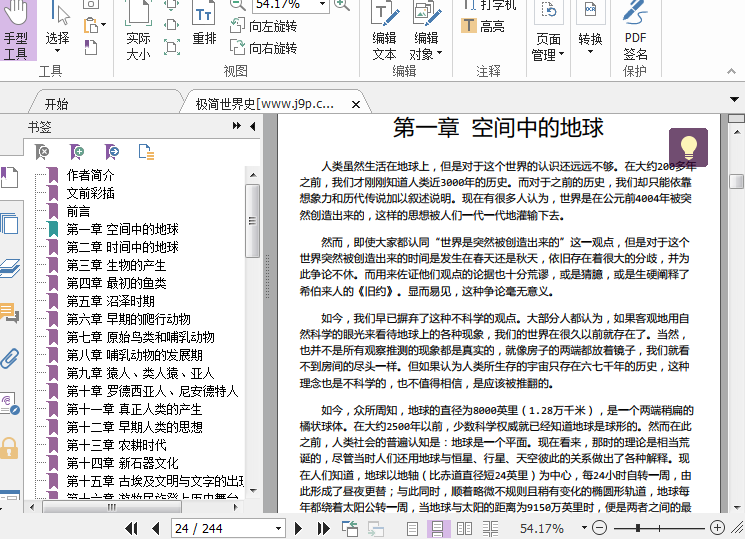Image resolution: width=745 pixels, height=539 pixels.
Task: Enable continuous facing pages view mode
Action: 490,528
